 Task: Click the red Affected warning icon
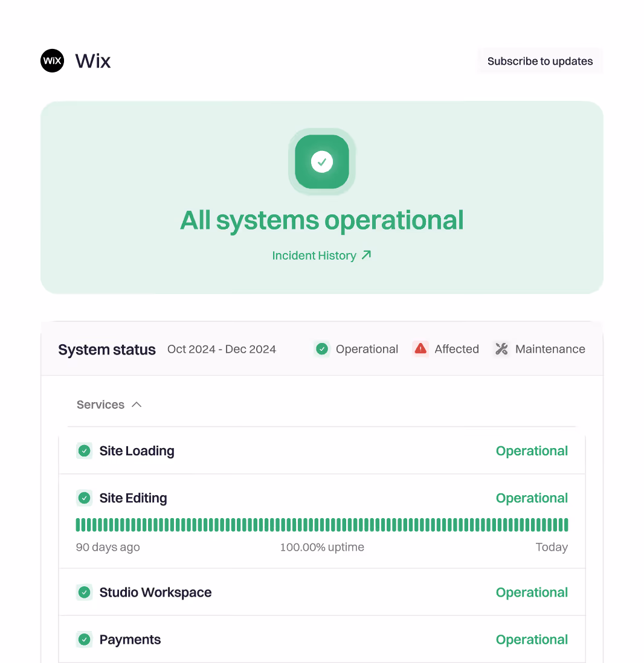pos(420,349)
